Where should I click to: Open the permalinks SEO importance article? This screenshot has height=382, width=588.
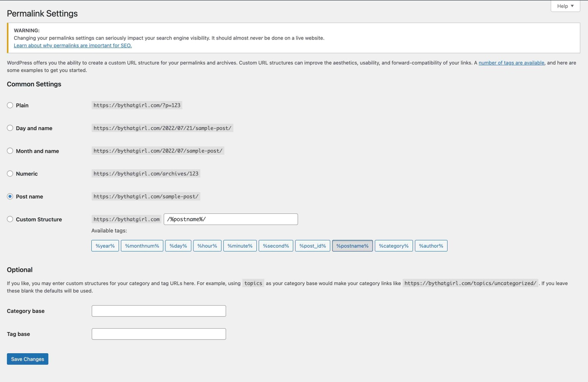coord(73,45)
